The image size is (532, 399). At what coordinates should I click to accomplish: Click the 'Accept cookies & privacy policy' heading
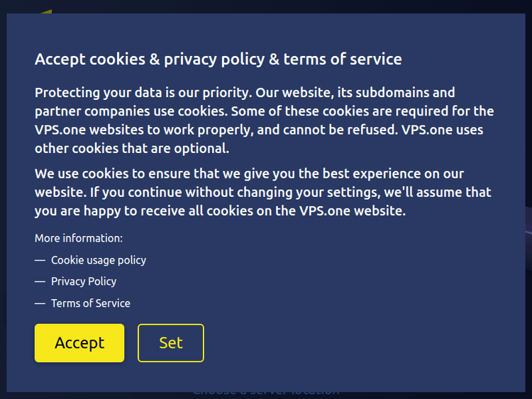218,59
